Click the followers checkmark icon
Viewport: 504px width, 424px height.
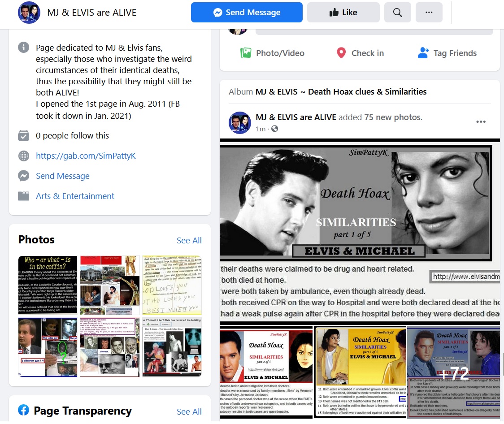click(x=23, y=135)
